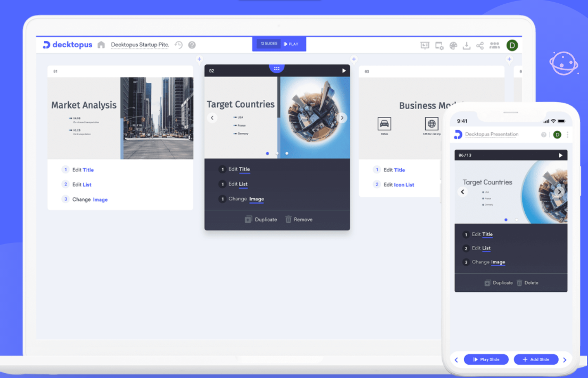Add slide plus between slides 01 and 02
This screenshot has width=588, height=378.
(x=200, y=59)
